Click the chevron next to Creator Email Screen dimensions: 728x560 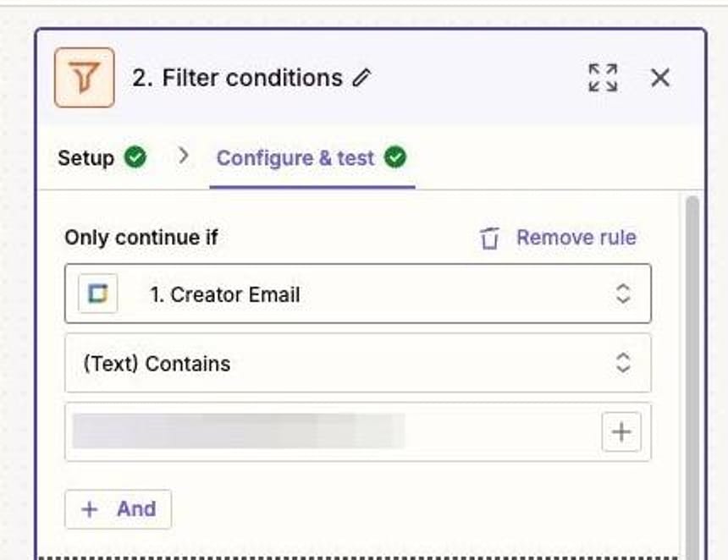(622, 294)
